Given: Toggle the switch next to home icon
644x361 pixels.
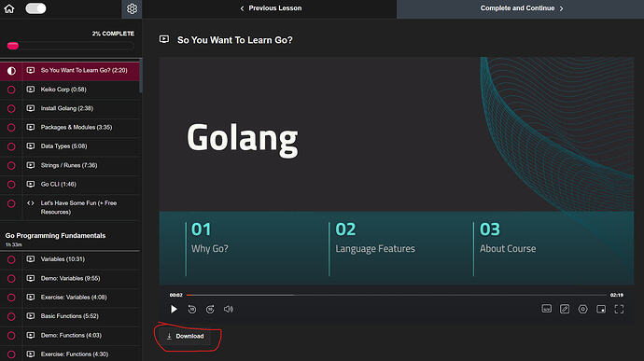Looking at the screenshot, I should coord(35,8).
